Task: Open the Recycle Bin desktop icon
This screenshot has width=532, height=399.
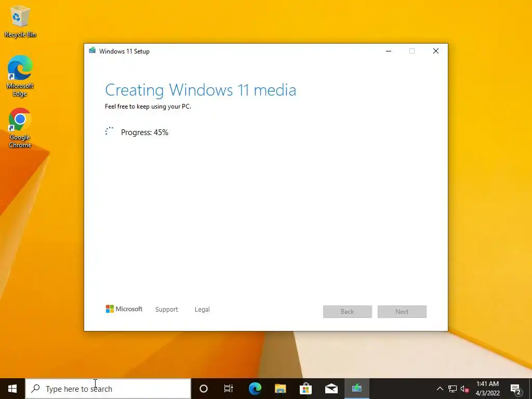Action: (20, 21)
